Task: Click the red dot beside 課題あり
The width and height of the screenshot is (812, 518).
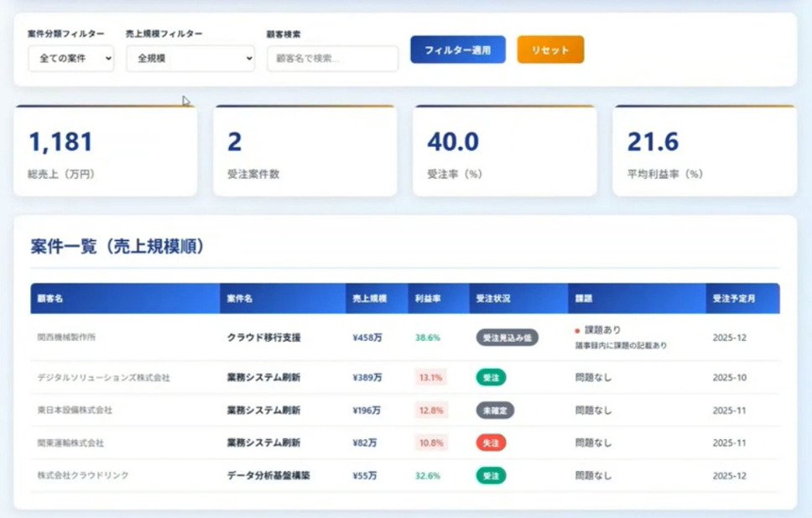Action: coord(577,331)
